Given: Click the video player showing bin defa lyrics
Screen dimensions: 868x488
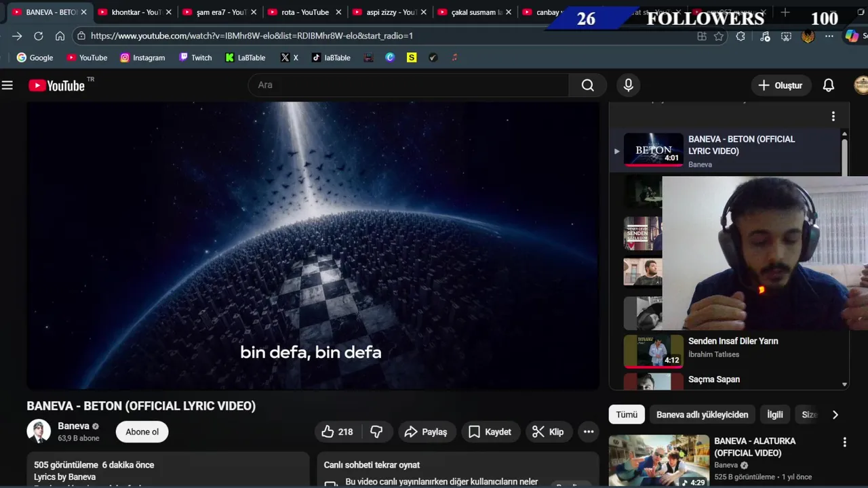Looking at the screenshot, I should (x=313, y=245).
